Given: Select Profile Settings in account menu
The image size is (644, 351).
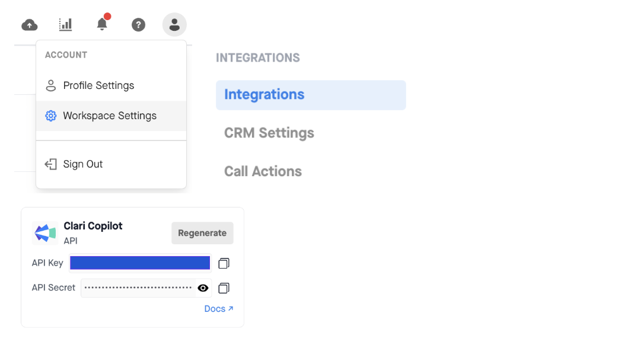Looking at the screenshot, I should [111, 85].
